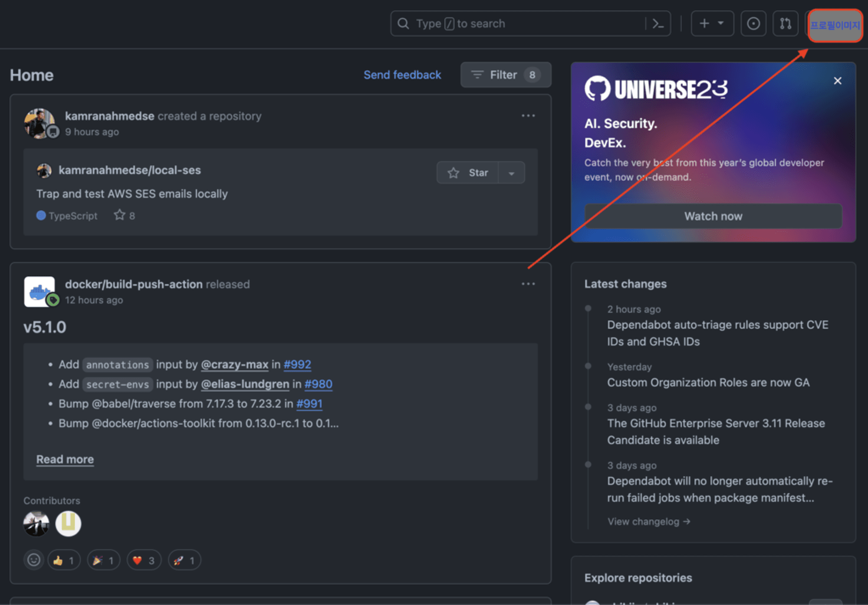The height and width of the screenshot is (605, 868).
Task: Toggle the thumbs up reaction
Action: (64, 560)
